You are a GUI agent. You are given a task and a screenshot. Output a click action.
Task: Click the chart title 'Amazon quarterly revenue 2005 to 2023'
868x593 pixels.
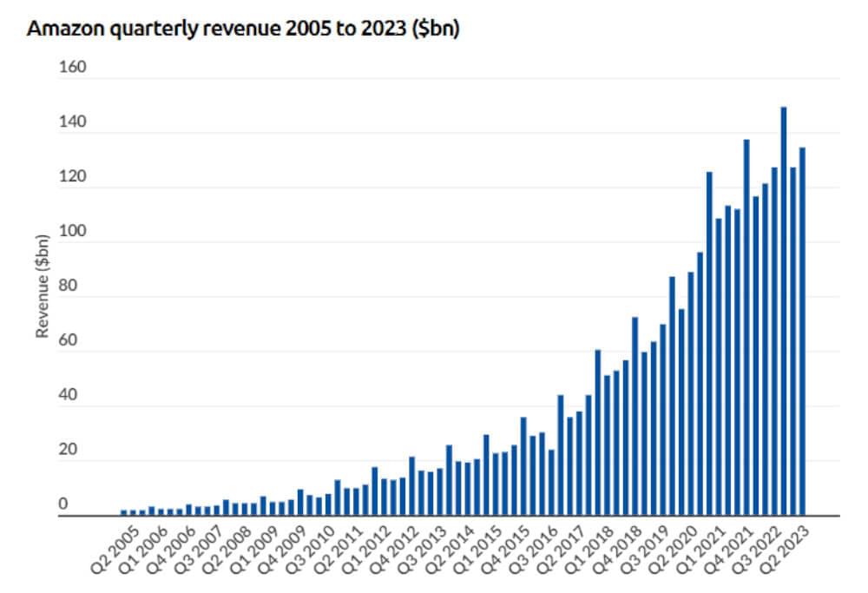243,28
